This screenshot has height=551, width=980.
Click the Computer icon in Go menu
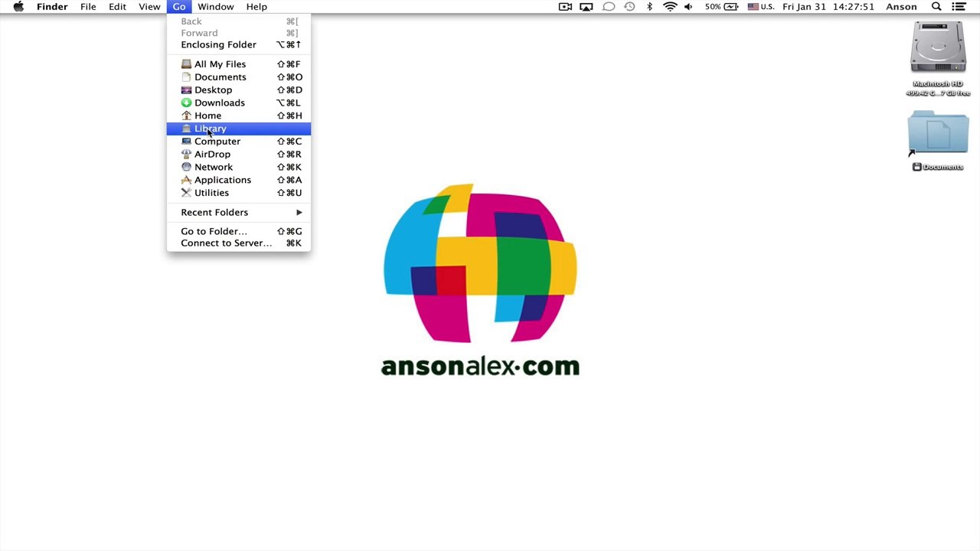click(x=186, y=142)
